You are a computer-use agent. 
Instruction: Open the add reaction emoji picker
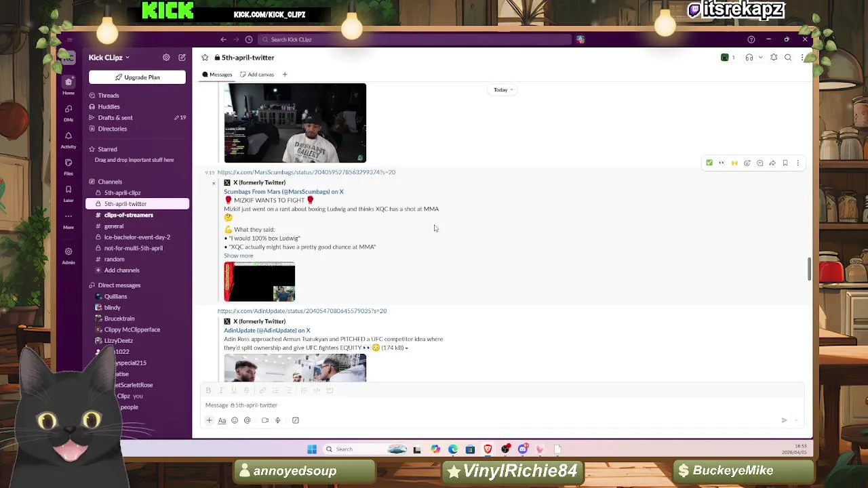tap(747, 163)
